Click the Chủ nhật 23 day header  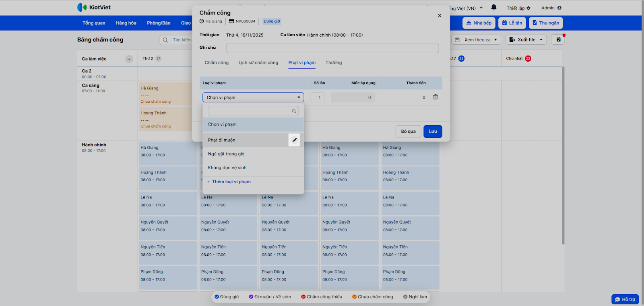[518, 59]
